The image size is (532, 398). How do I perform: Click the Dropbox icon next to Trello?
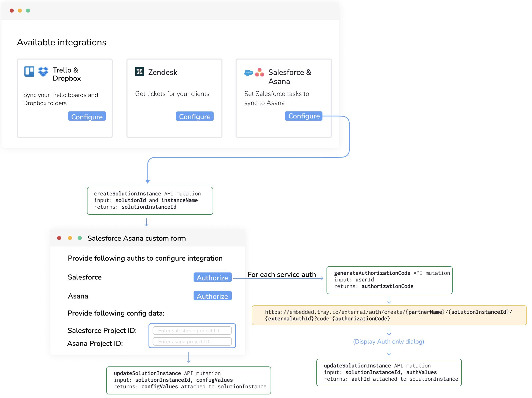click(x=43, y=72)
